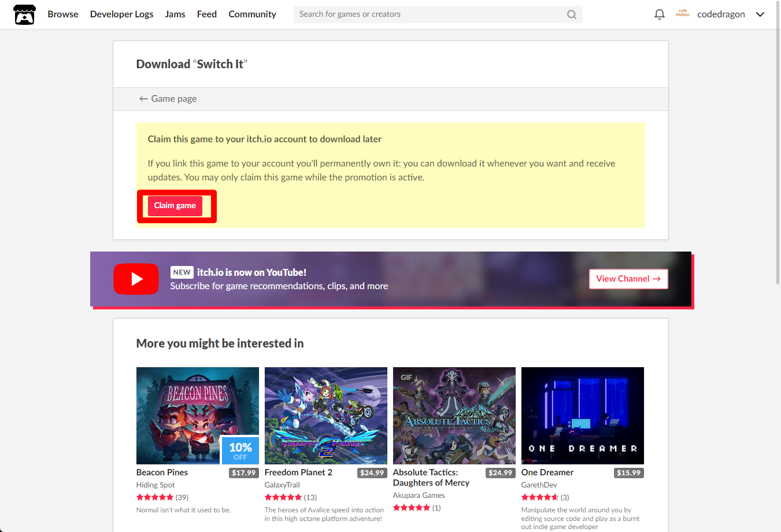781x532 pixels.
Task: Open the One Dreamer thumbnail
Action: 583,416
